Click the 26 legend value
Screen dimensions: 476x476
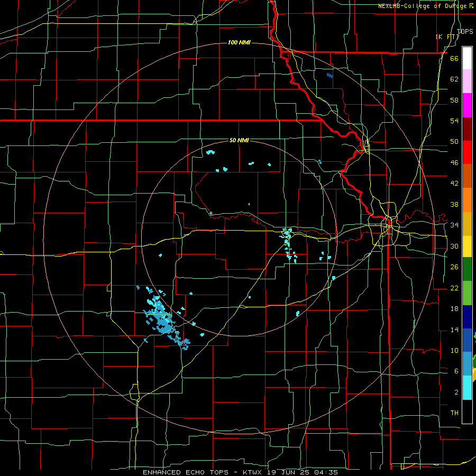click(454, 267)
